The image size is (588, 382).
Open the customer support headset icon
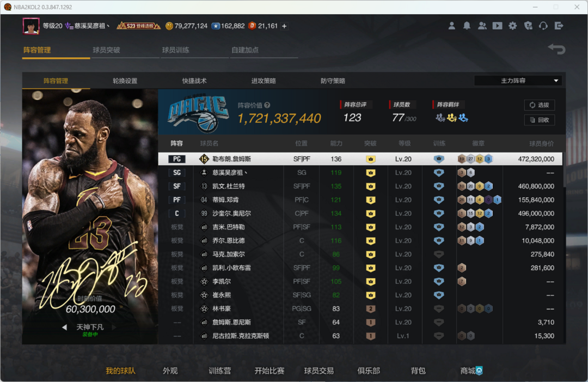[x=543, y=26]
